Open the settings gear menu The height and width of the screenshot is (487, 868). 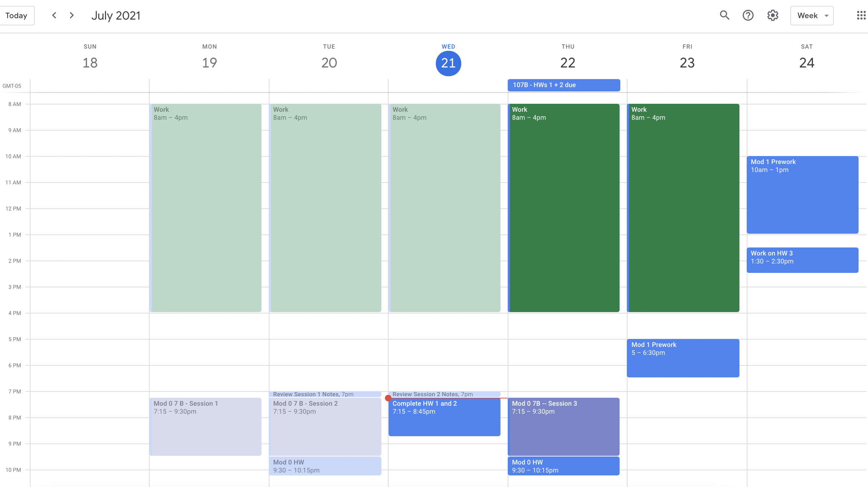(773, 15)
